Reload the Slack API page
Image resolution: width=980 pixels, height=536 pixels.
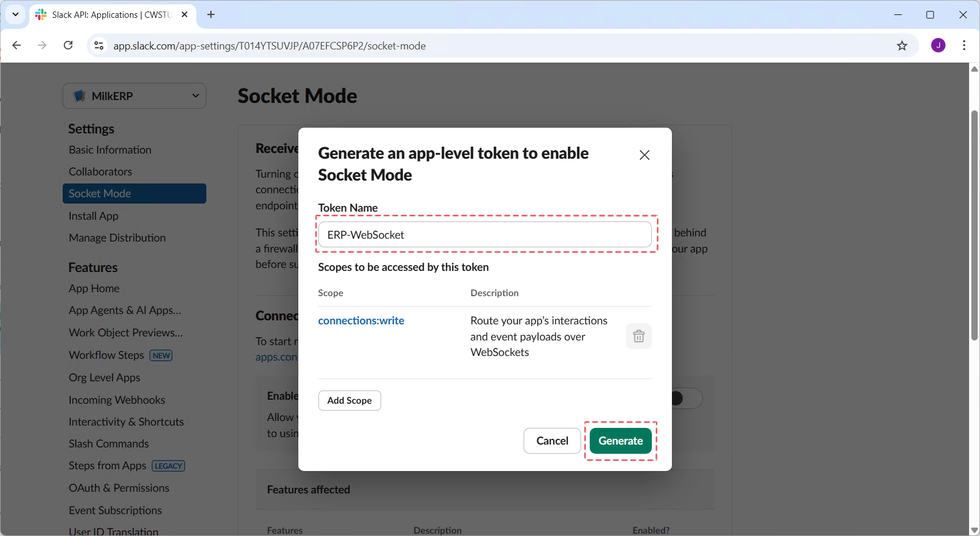68,45
